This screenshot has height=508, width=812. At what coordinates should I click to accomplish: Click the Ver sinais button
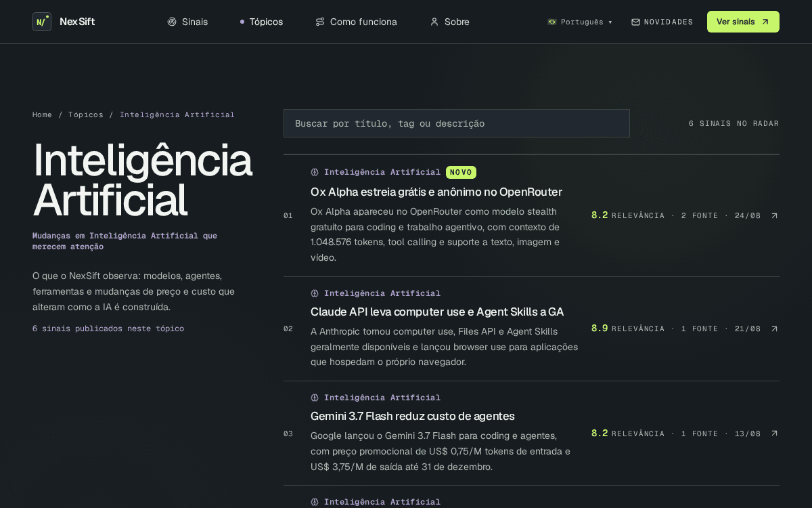(743, 22)
